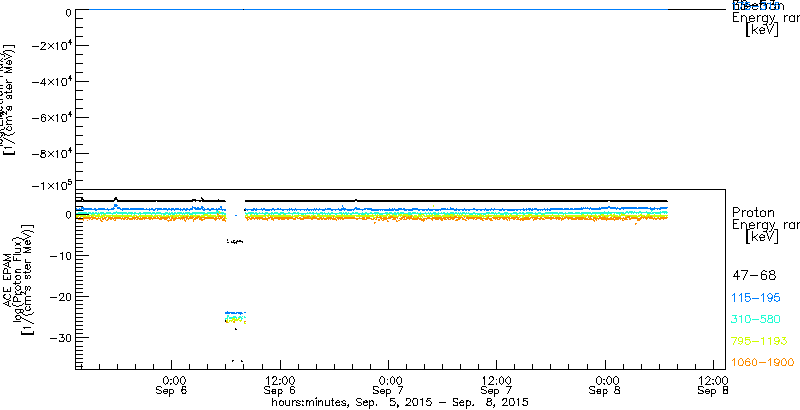Viewport: 800px width, 410px height.
Task: Click the '0:00 Sep 6' time axis label
Action: click(172, 386)
